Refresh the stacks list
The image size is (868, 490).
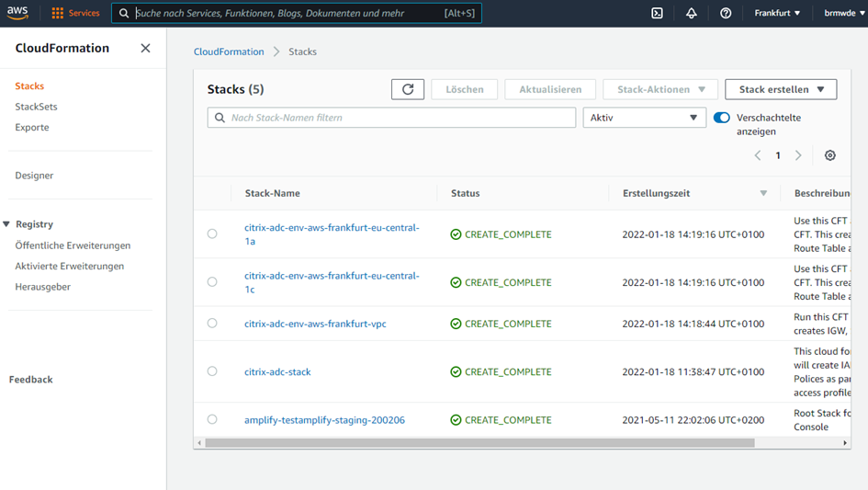(x=408, y=89)
